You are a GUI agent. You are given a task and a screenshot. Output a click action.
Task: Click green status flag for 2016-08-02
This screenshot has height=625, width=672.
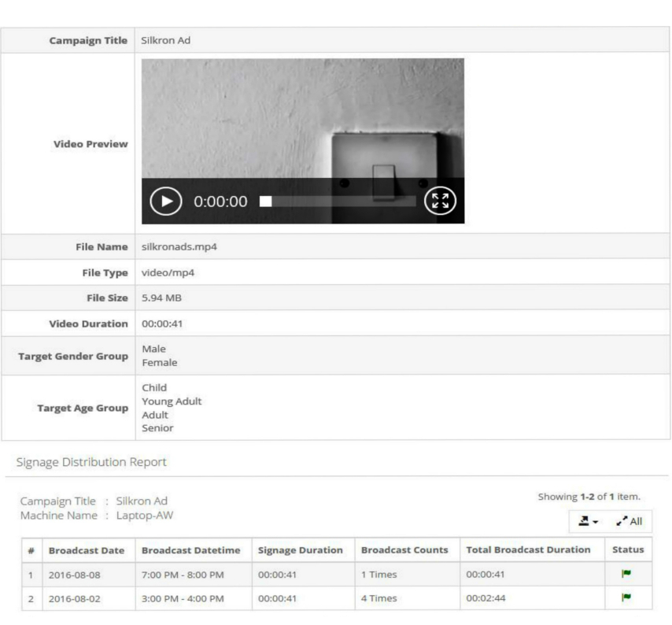(x=626, y=597)
